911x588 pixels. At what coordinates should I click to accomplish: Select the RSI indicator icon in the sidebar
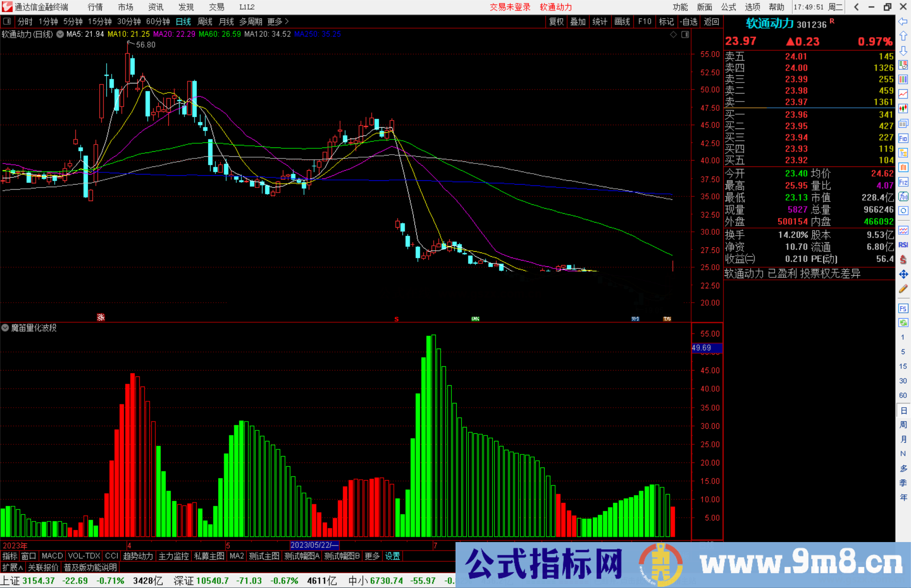903,243
